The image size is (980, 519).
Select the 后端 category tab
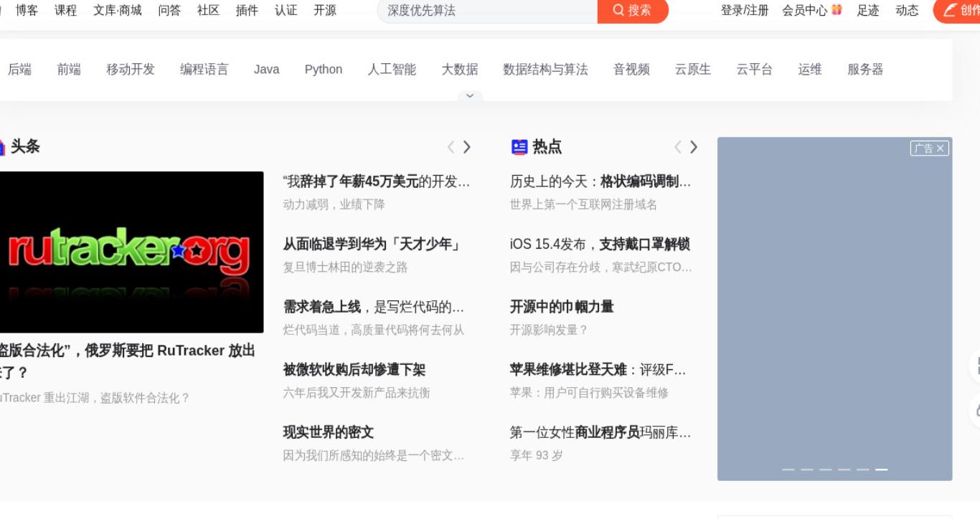coord(19,70)
